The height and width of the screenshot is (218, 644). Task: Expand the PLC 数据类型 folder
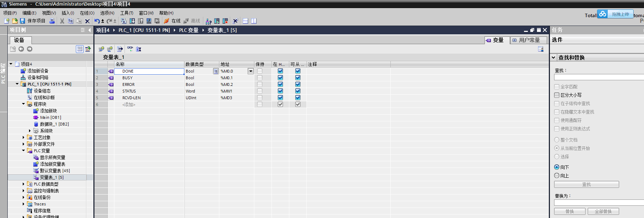[x=23, y=184]
